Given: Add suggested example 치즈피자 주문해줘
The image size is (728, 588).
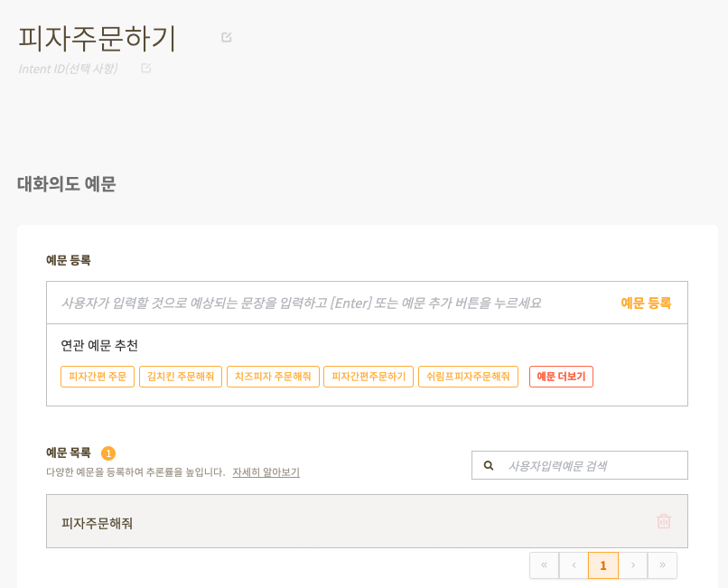Looking at the screenshot, I should tap(273, 377).
